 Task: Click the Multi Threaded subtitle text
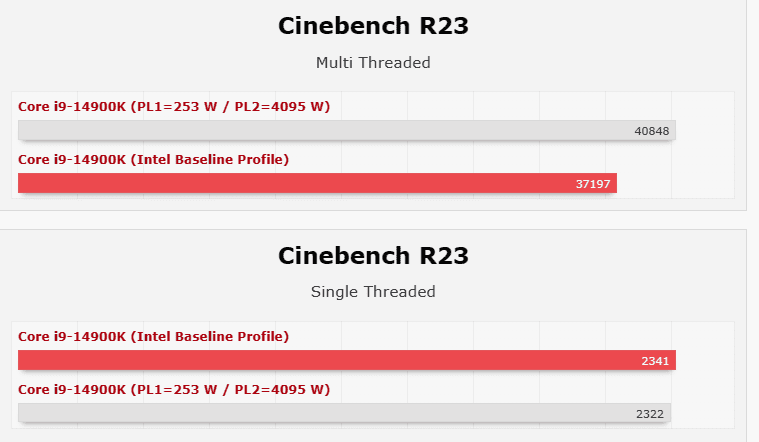pos(373,63)
